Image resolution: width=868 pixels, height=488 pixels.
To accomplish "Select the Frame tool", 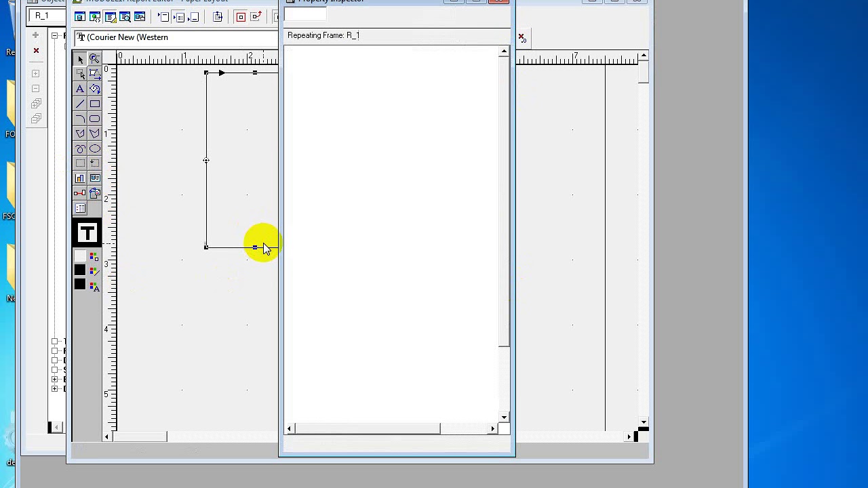I will pyautogui.click(x=80, y=163).
